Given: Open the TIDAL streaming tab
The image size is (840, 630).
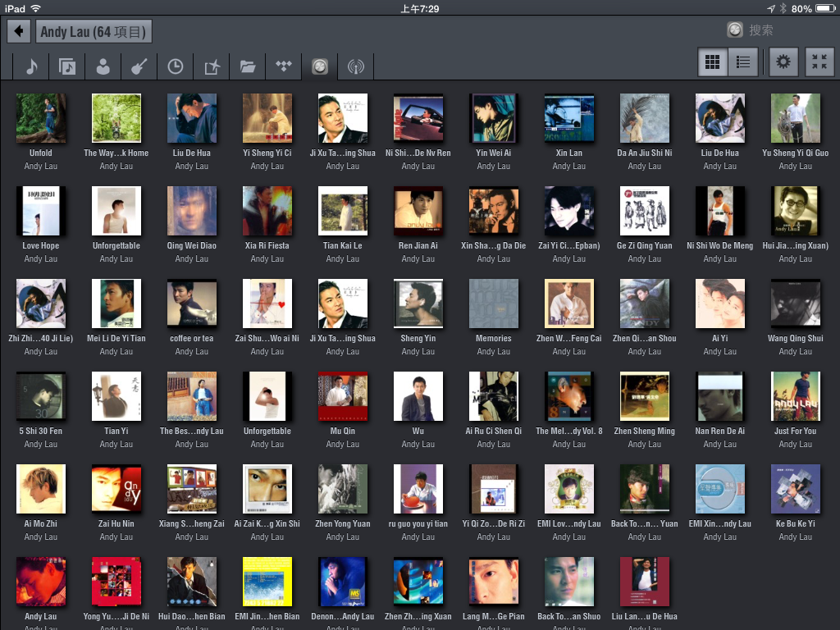Looking at the screenshot, I should (284, 66).
